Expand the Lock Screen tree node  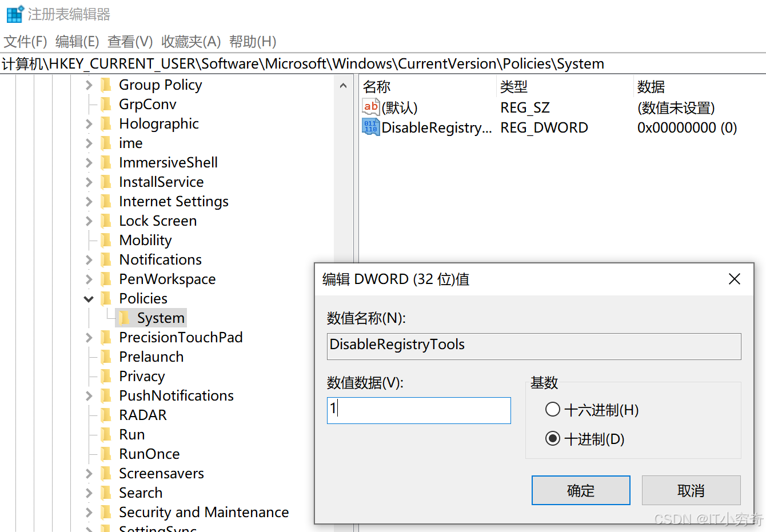[89, 221]
